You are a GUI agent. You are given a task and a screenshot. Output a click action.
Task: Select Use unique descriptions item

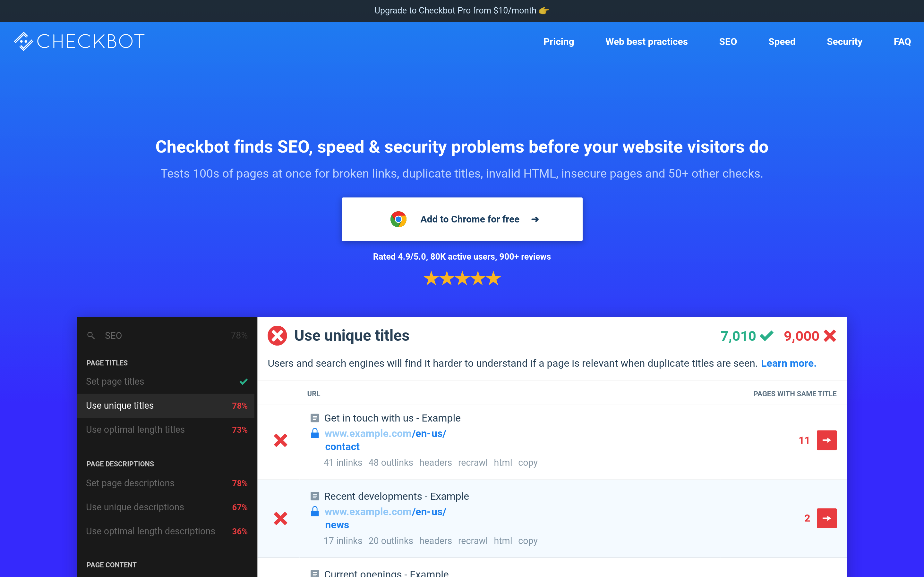point(135,507)
